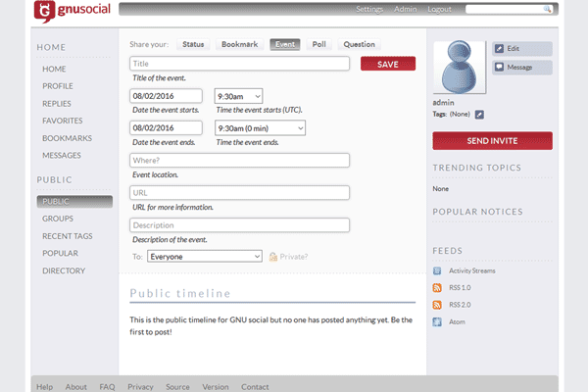
Task: Open Favorites in the Home menu
Action: 61,121
